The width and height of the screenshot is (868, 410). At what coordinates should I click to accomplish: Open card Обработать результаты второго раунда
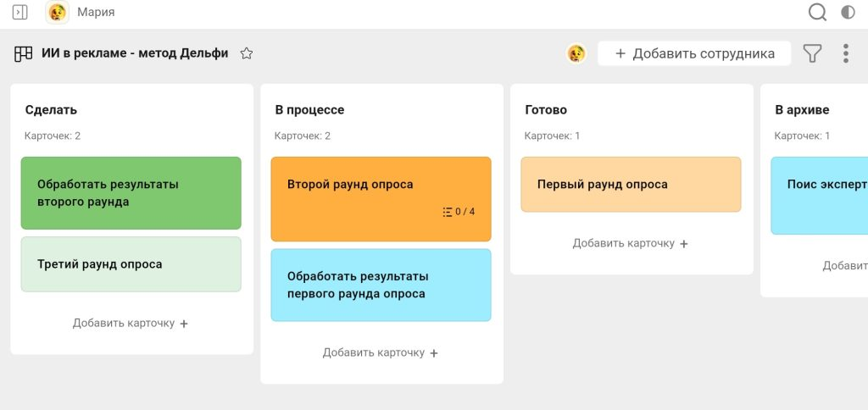(x=131, y=193)
